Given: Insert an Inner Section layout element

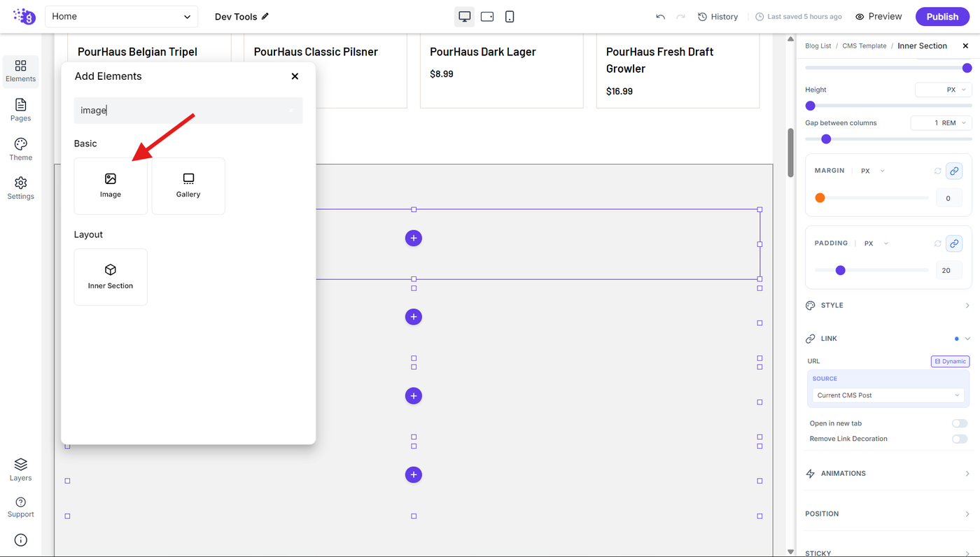Looking at the screenshot, I should (111, 277).
